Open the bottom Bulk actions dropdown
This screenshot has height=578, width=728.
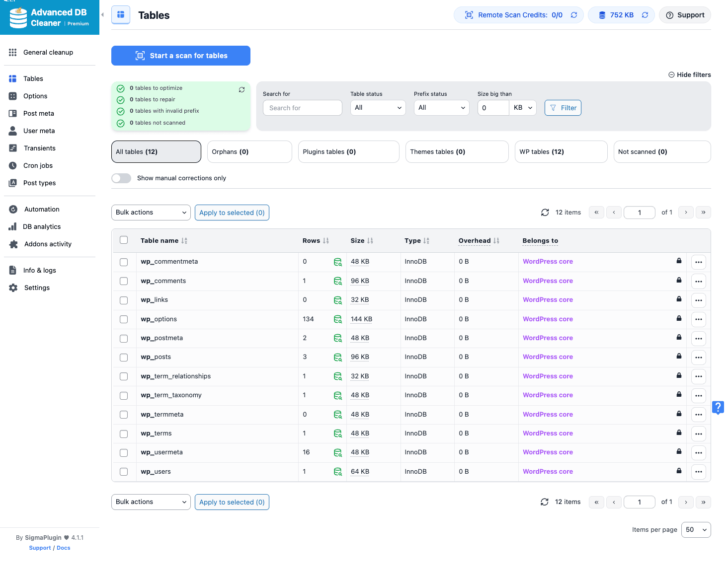pyautogui.click(x=151, y=502)
